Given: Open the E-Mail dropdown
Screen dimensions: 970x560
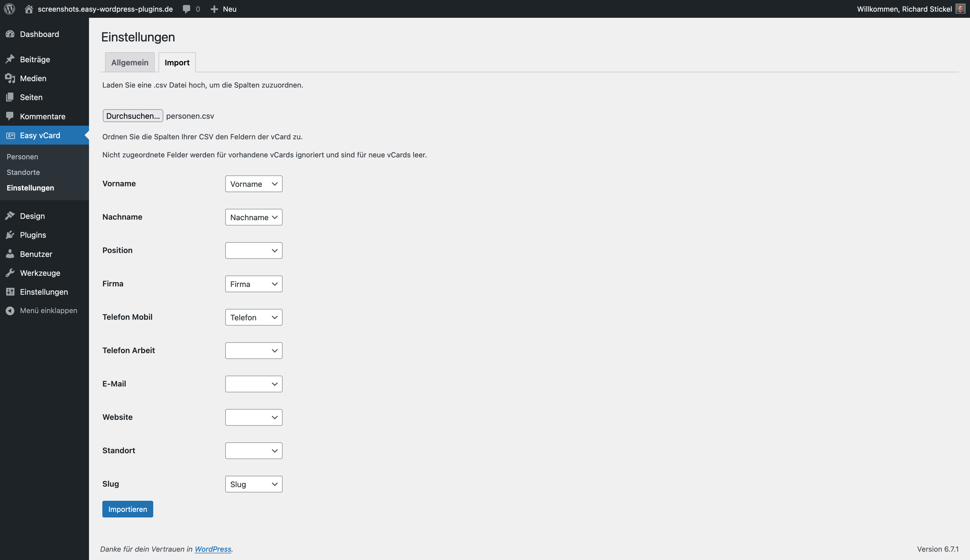Looking at the screenshot, I should coord(254,384).
